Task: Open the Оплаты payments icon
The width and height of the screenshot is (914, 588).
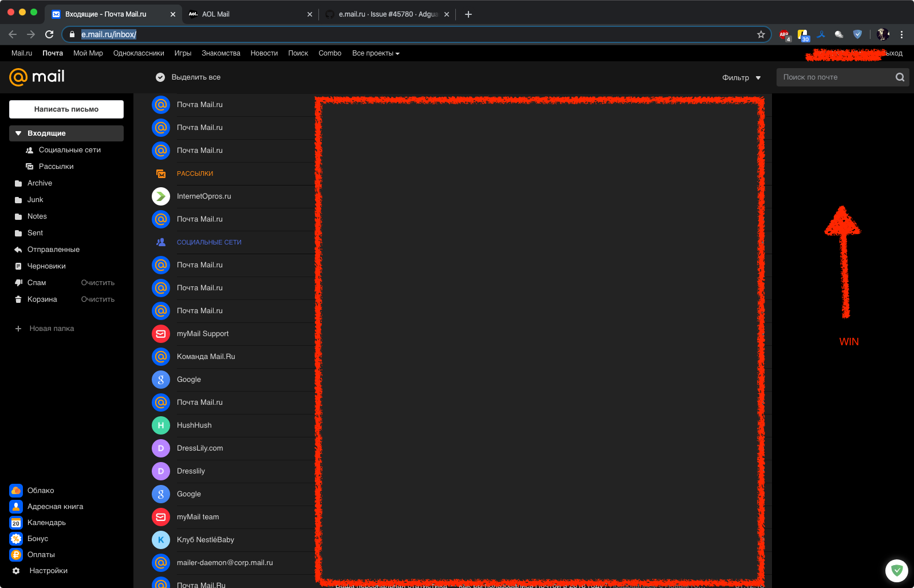Action: coord(16,555)
